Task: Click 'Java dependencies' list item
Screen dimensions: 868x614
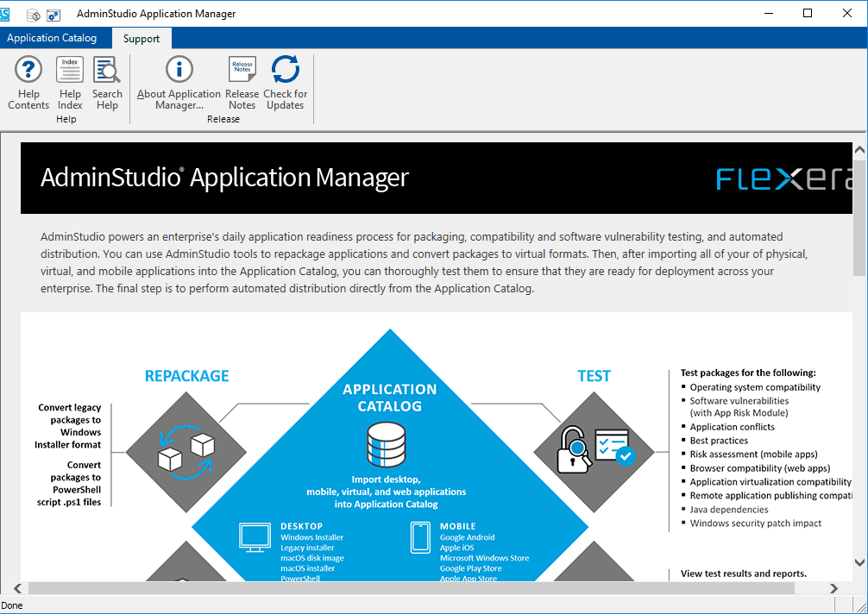Action: click(x=729, y=510)
